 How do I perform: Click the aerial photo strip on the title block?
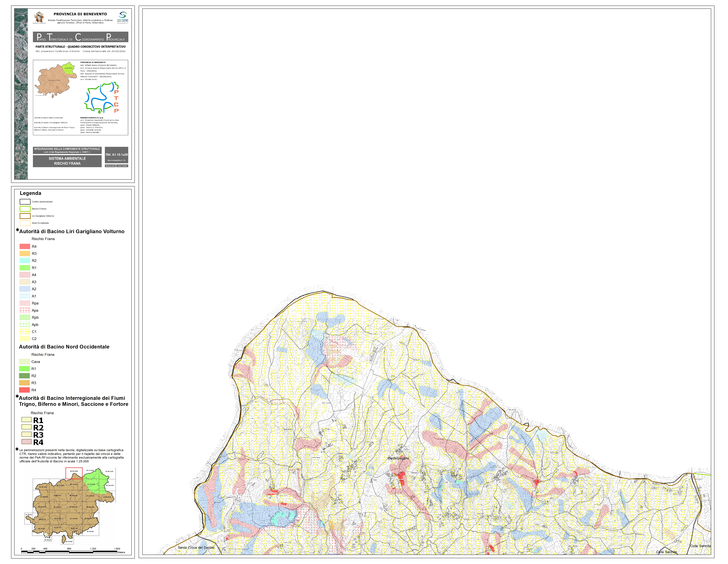tap(21, 94)
